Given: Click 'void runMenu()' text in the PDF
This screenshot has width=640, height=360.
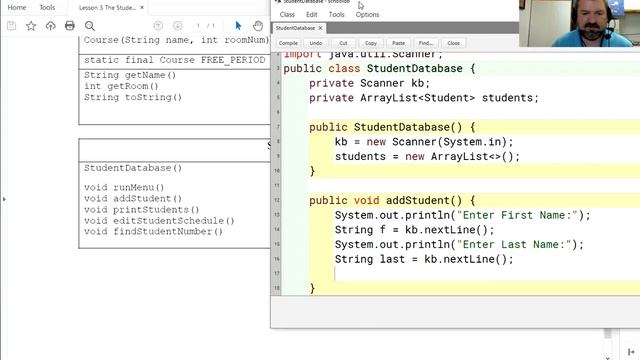Looking at the screenshot, I should [x=124, y=187].
